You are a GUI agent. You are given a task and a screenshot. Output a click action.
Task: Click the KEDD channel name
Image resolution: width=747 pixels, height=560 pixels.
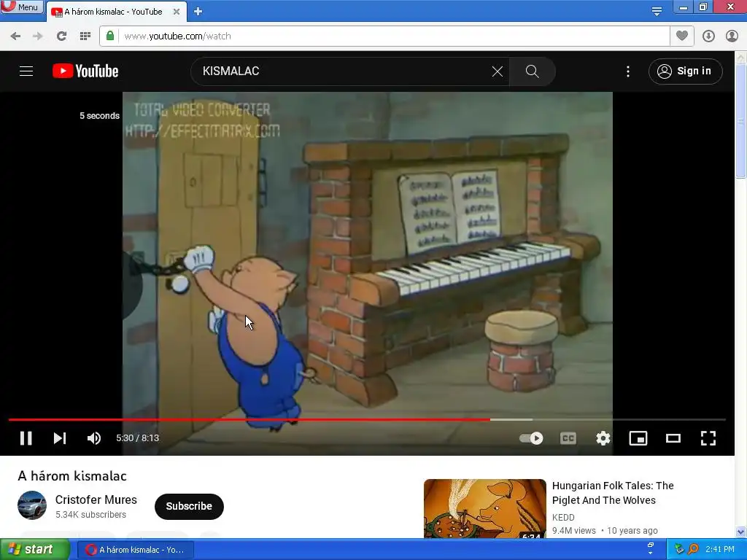pyautogui.click(x=563, y=517)
